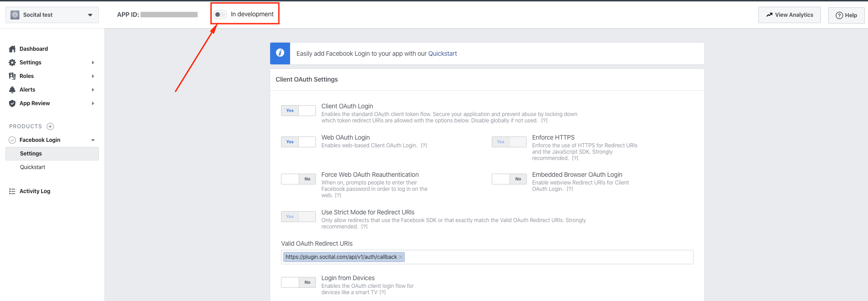This screenshot has width=868, height=301.
Task: Click the help tooltip for Enforce HTTPS
Action: tap(575, 158)
